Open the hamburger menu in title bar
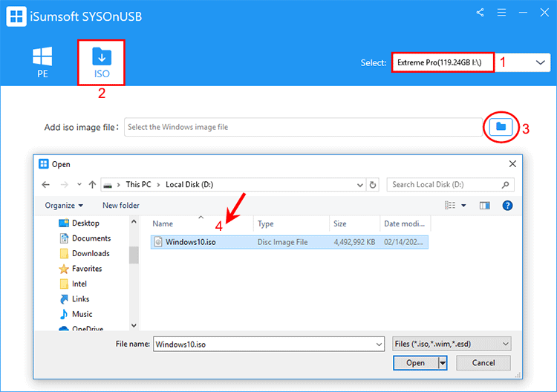The image size is (557, 392). click(501, 13)
